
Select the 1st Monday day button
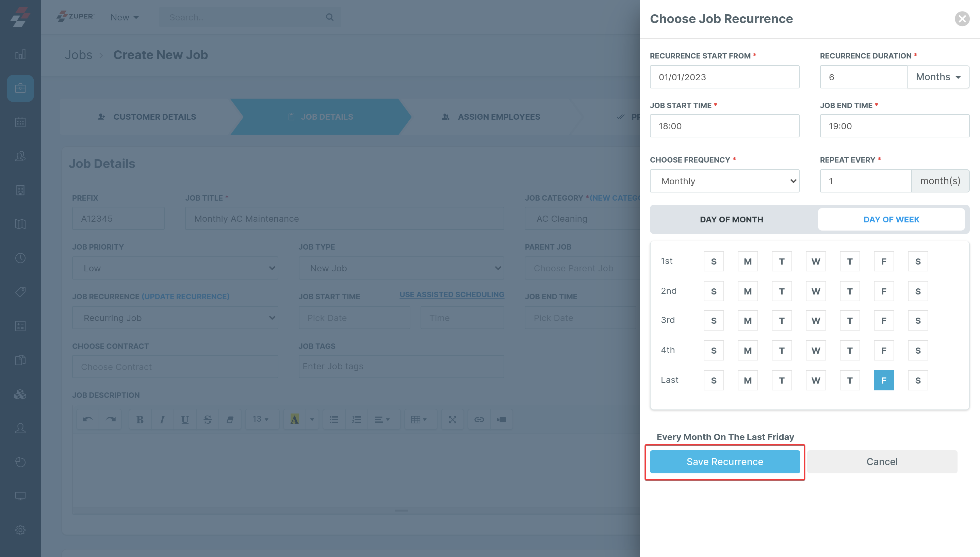click(748, 261)
